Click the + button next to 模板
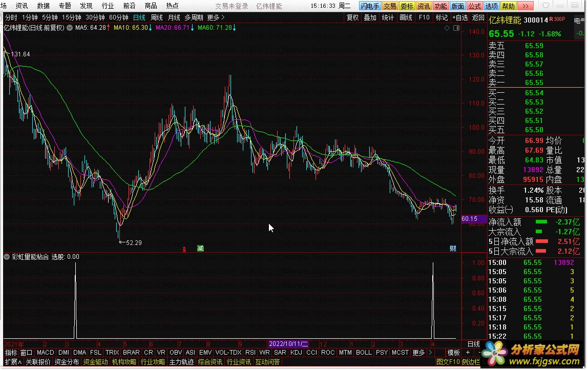Viewport: 588px width, 370px height. point(468,353)
